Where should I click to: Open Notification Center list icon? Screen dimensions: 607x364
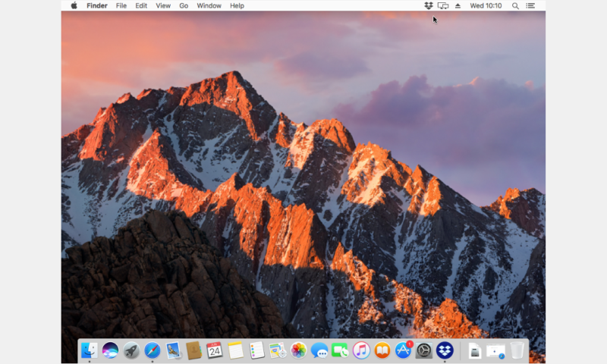(x=530, y=6)
